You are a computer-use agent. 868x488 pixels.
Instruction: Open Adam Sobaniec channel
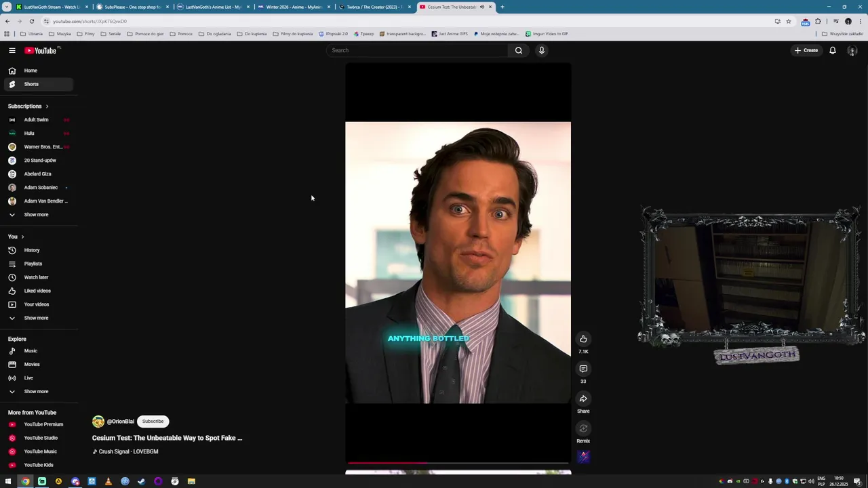tap(40, 188)
